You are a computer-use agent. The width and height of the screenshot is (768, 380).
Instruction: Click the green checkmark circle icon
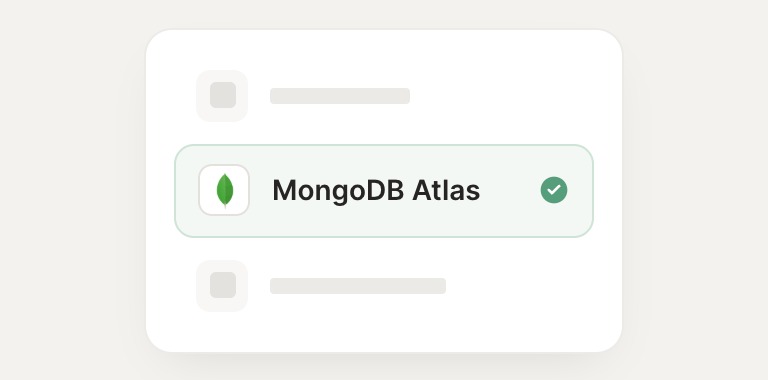pos(554,190)
